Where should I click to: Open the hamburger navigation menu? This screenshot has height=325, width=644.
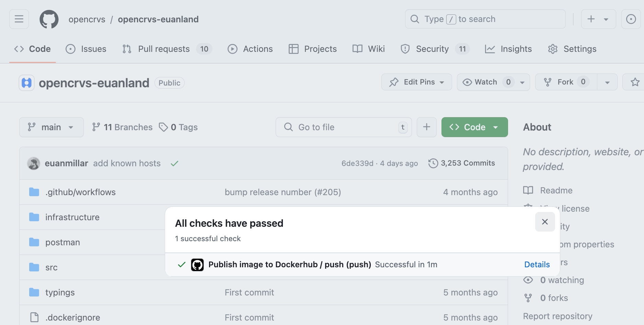[19, 19]
